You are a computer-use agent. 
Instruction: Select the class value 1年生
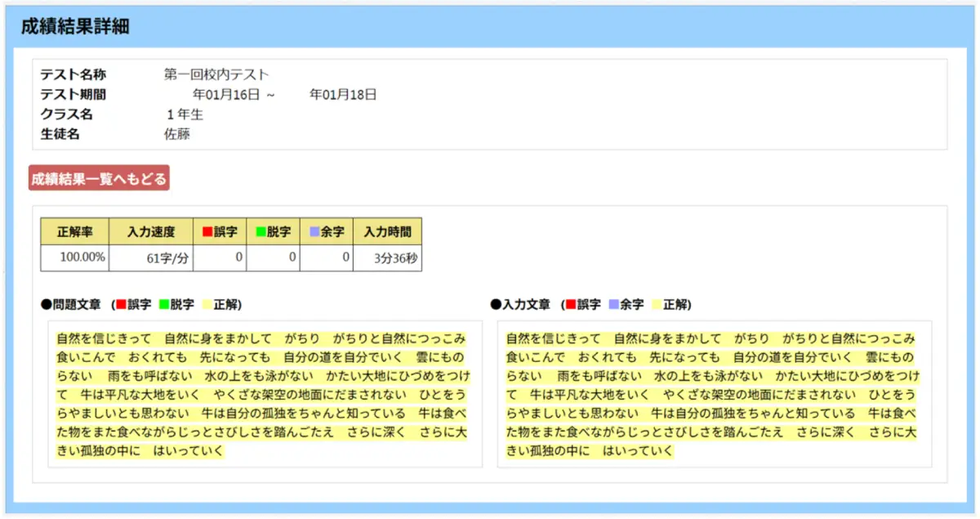[185, 114]
